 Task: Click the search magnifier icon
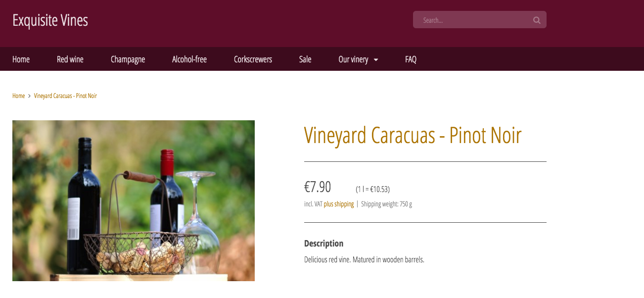point(537,20)
